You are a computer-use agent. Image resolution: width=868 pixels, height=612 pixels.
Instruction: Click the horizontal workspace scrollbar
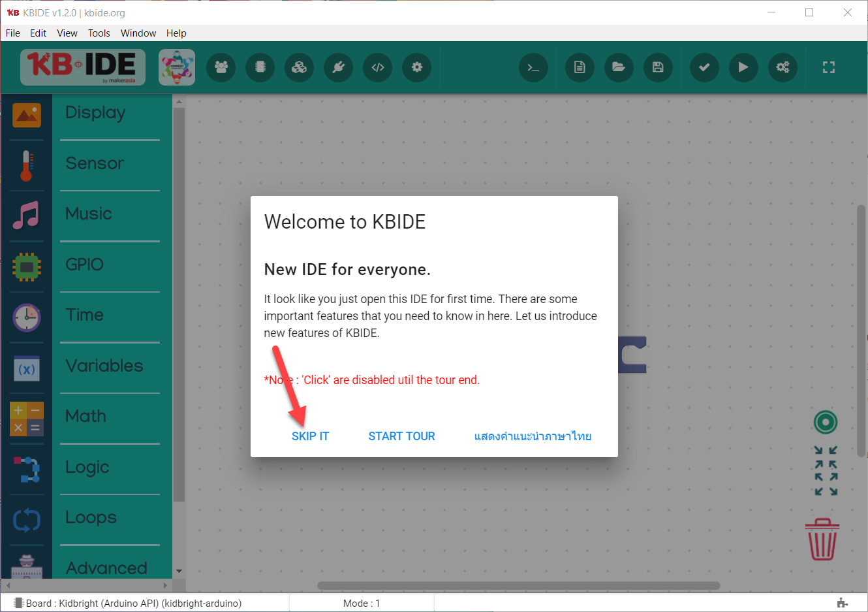pyautogui.click(x=518, y=586)
